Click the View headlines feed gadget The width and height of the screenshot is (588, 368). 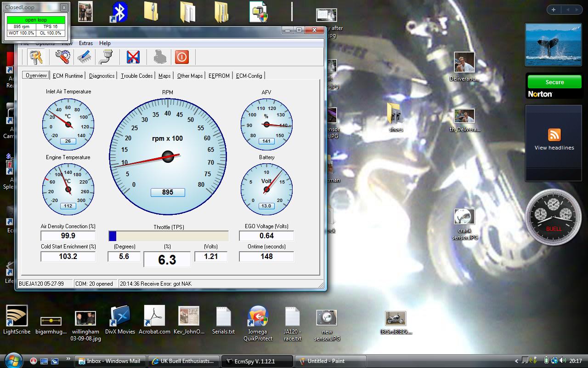tap(554, 140)
